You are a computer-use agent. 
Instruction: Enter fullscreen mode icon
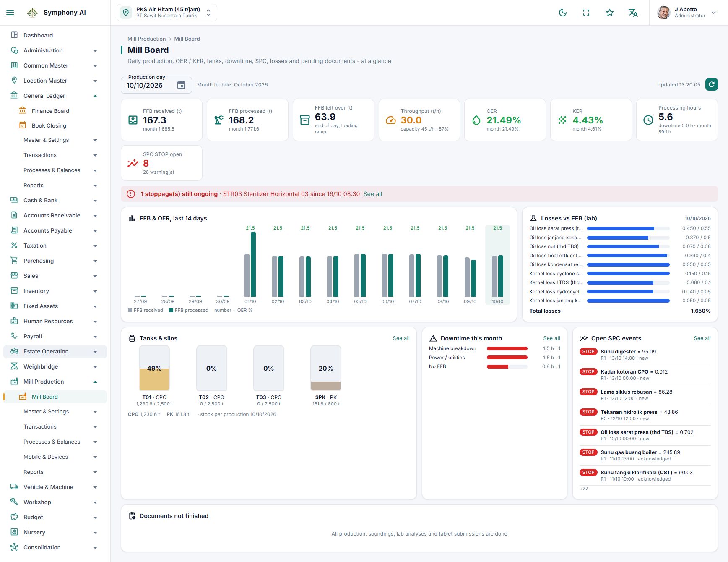[586, 13]
